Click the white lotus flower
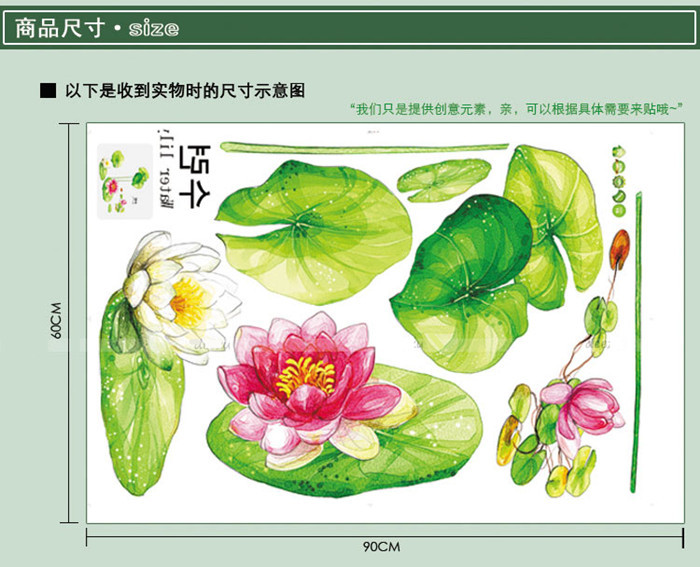 [x=180, y=285]
